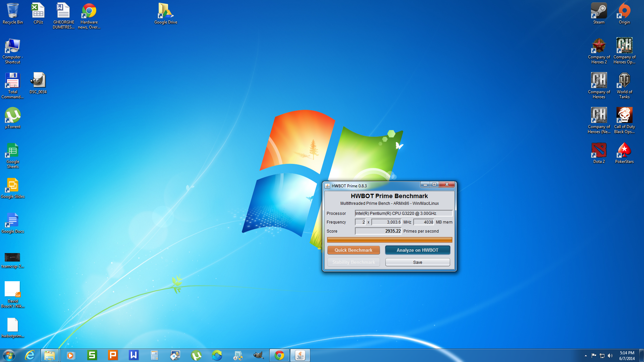Open Internet Explorer from the taskbar
Screen dimensions: 644x362
[x=30, y=355]
